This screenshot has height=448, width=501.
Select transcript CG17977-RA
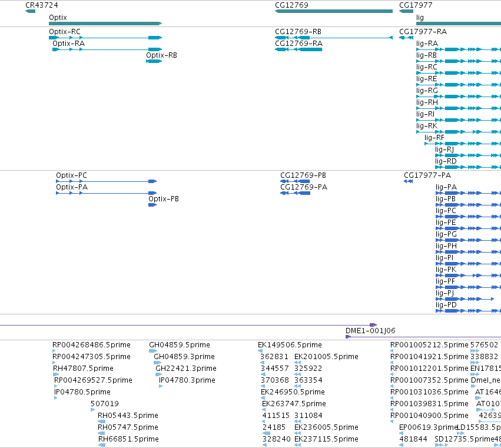point(406,38)
